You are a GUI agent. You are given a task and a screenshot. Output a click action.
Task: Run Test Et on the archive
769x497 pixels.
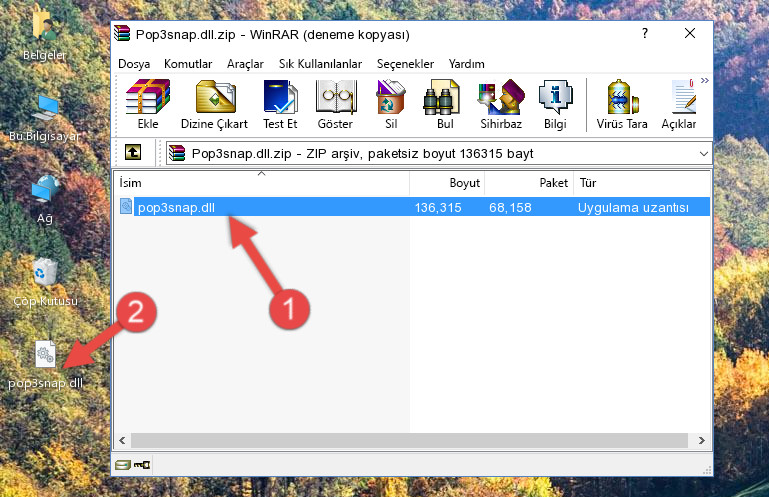coord(280,105)
